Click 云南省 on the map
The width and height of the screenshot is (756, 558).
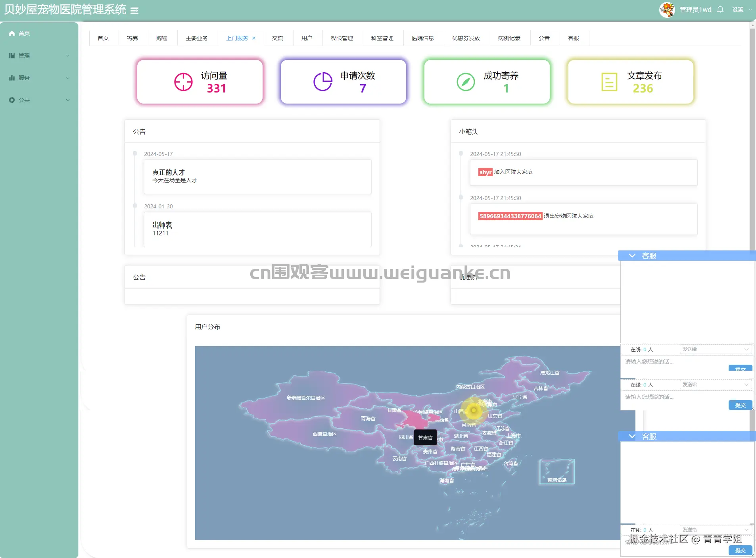click(x=399, y=459)
